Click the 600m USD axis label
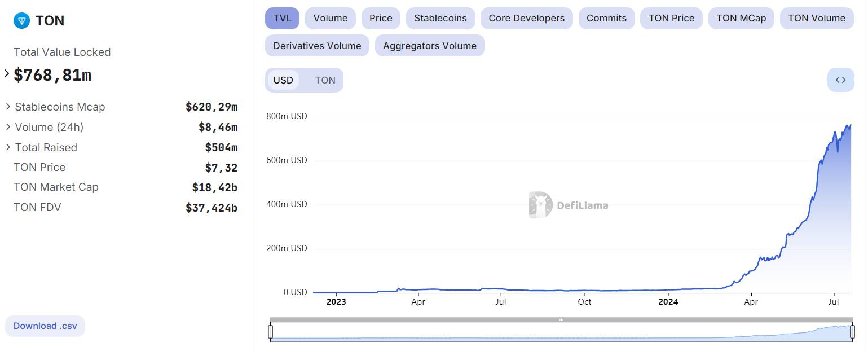Viewport: 868px width, 351px height. tap(287, 160)
